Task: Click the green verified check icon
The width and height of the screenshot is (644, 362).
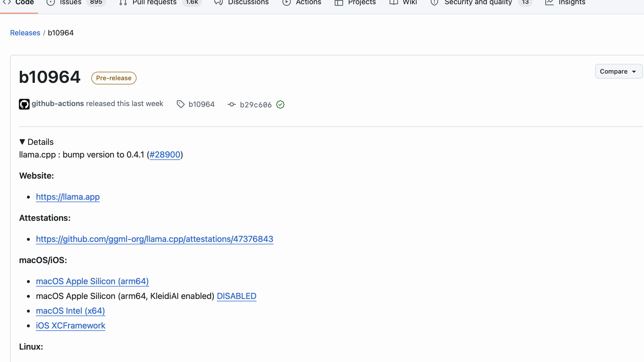Action: point(281,105)
